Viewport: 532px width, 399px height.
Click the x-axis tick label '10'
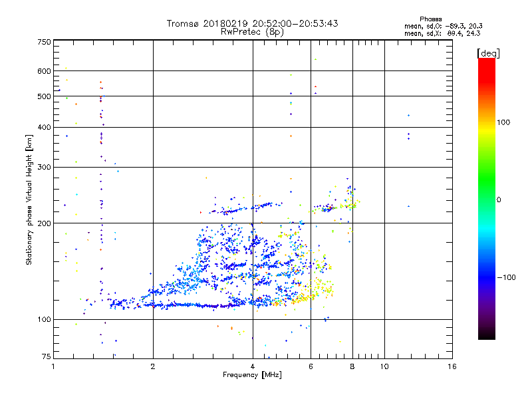point(384,366)
